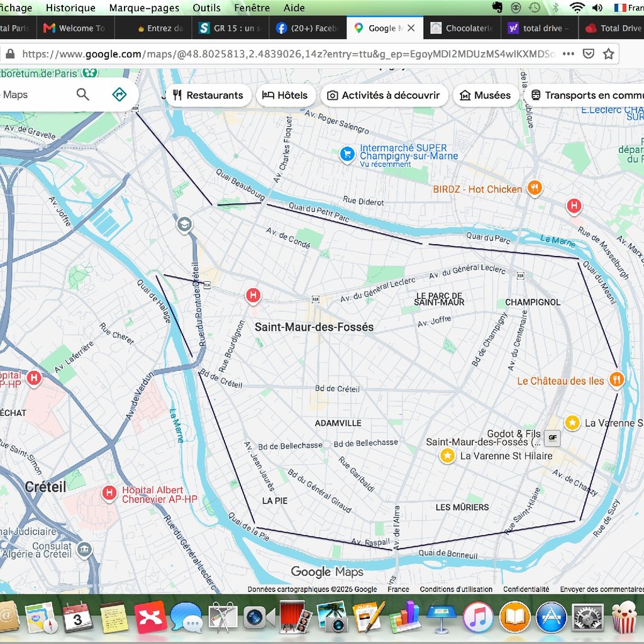Click the school marker above Rue du Pont de Créteil
Viewport: 644px width, 644px height.
point(184,225)
